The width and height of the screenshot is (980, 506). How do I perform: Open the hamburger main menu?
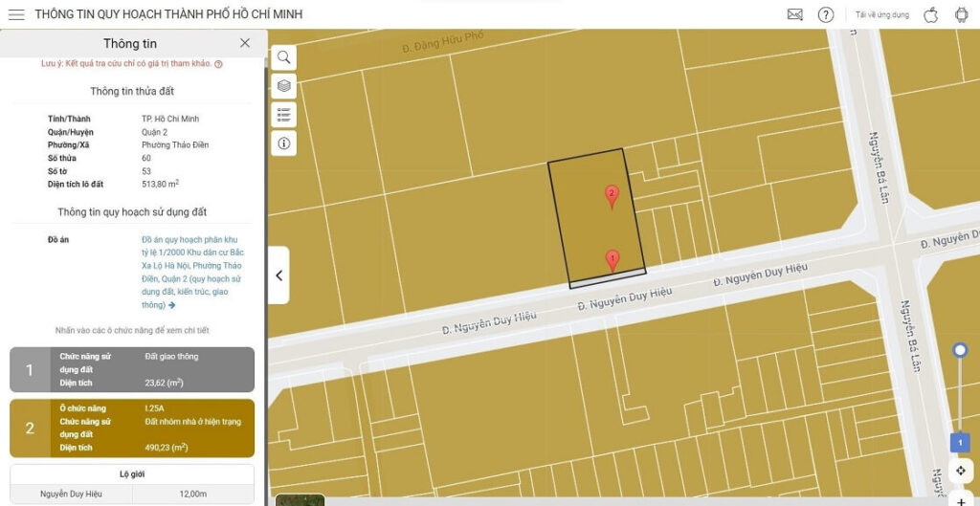tap(16, 14)
